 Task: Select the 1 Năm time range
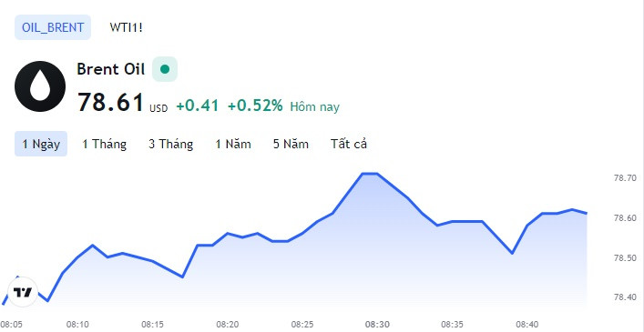click(x=233, y=144)
